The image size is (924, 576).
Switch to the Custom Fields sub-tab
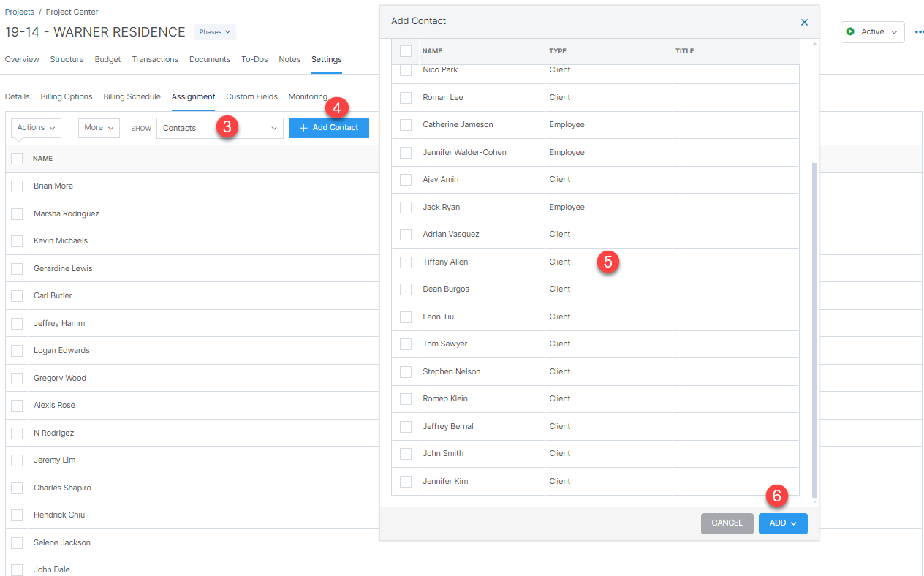click(250, 96)
